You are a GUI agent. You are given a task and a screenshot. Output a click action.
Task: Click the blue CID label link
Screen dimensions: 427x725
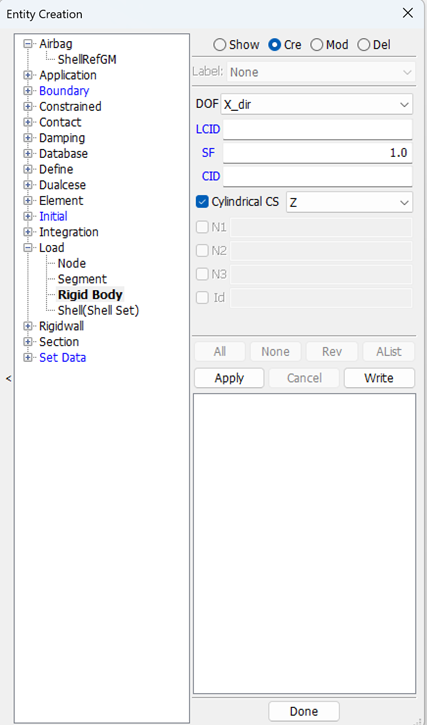point(211,176)
